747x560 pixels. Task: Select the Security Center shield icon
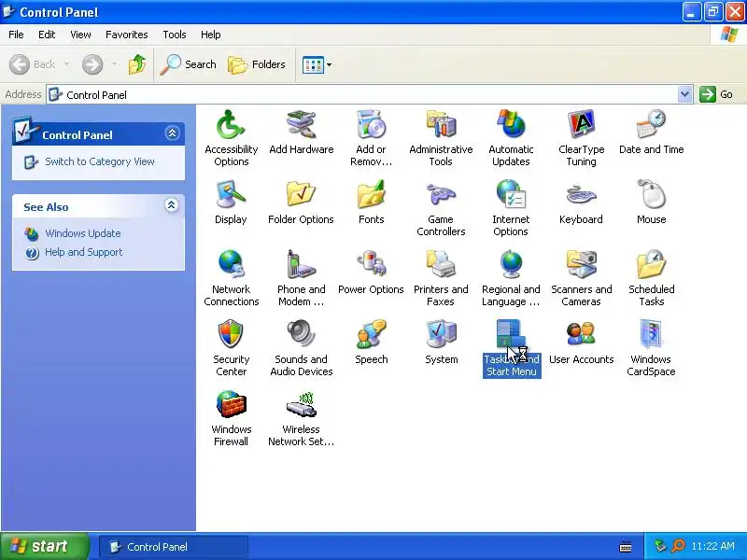click(231, 334)
